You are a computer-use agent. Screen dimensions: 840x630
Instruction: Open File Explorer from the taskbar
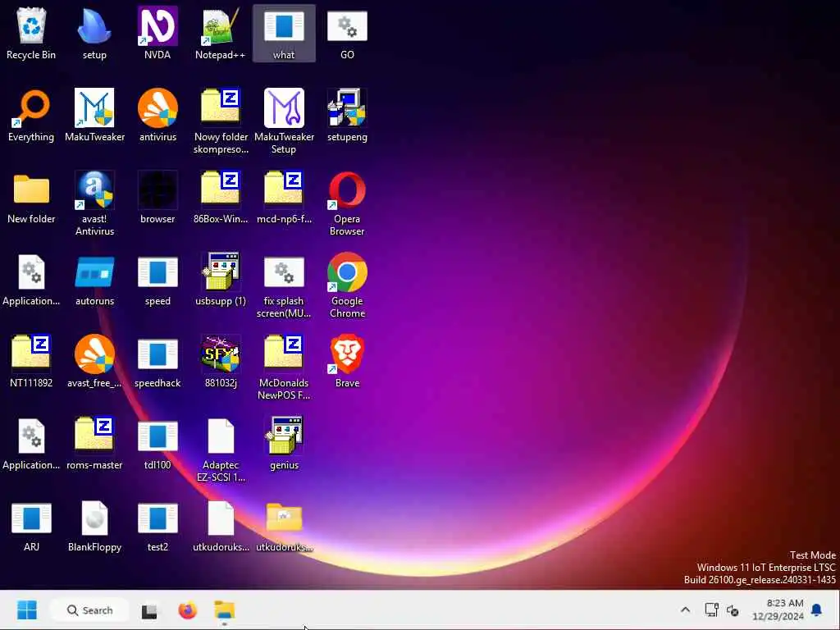(x=225, y=610)
